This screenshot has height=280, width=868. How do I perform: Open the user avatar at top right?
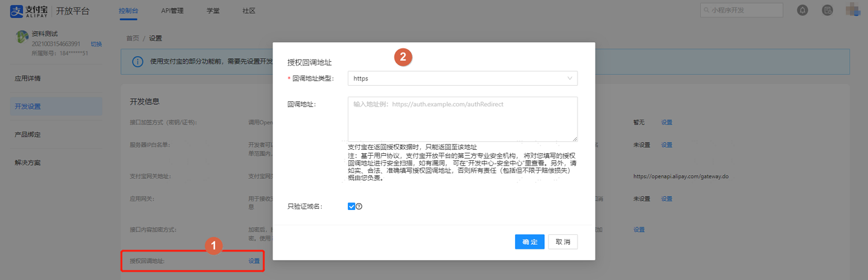tap(852, 10)
